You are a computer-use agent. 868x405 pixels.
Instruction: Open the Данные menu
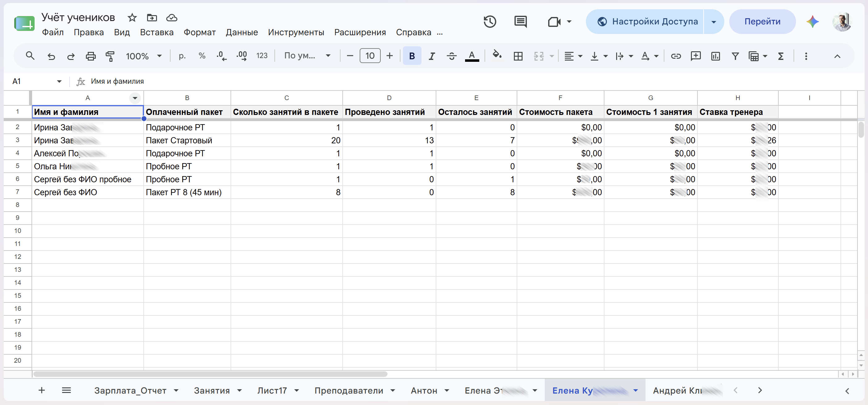point(242,32)
